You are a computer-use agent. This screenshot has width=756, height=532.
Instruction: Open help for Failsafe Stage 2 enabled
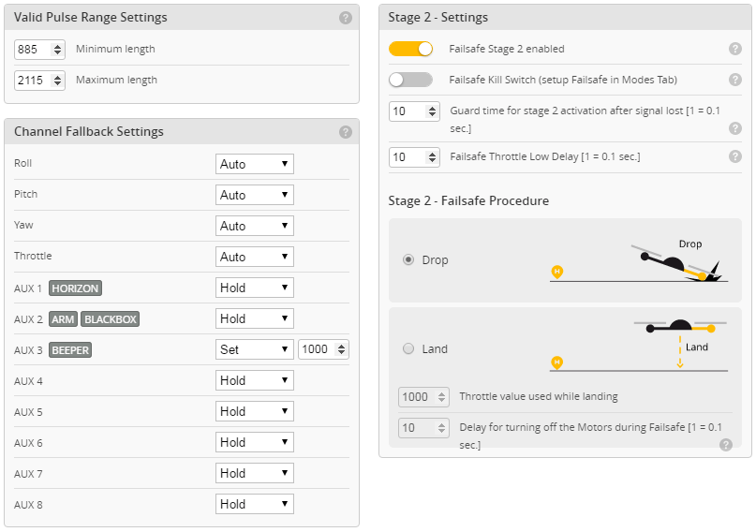tap(734, 49)
